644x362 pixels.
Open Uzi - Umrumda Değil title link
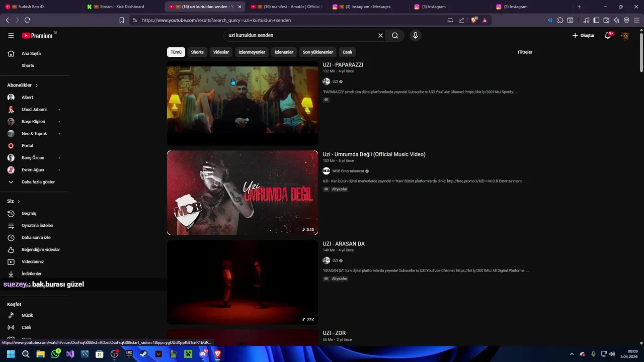374,154
